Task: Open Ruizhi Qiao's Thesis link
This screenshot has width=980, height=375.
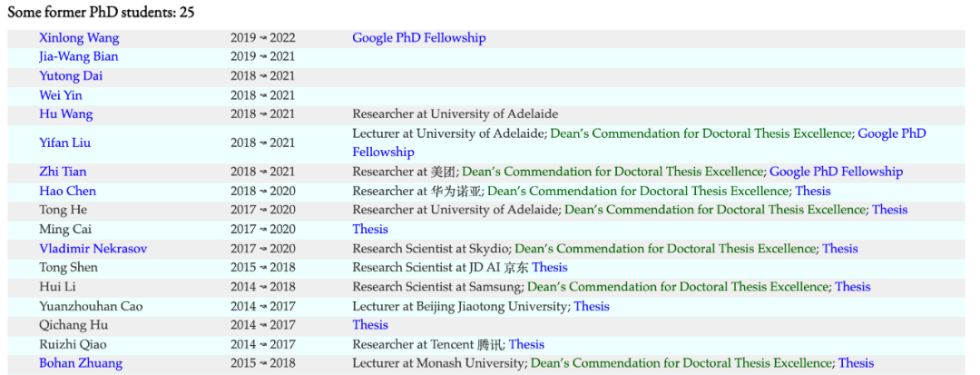Action: (526, 344)
